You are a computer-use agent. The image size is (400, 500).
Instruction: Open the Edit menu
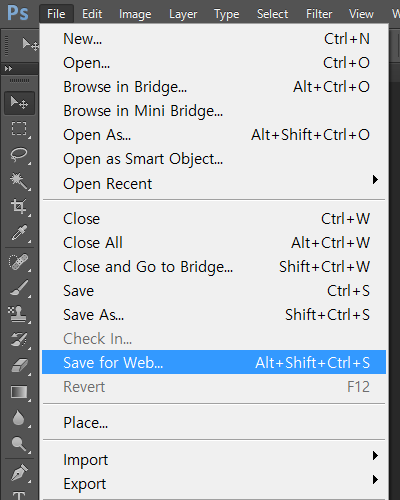(x=92, y=14)
